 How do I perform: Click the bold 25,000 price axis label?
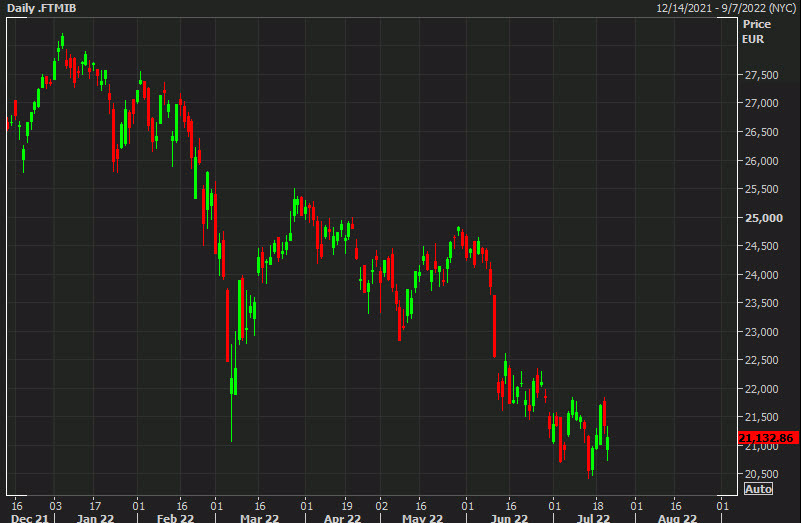(764, 218)
